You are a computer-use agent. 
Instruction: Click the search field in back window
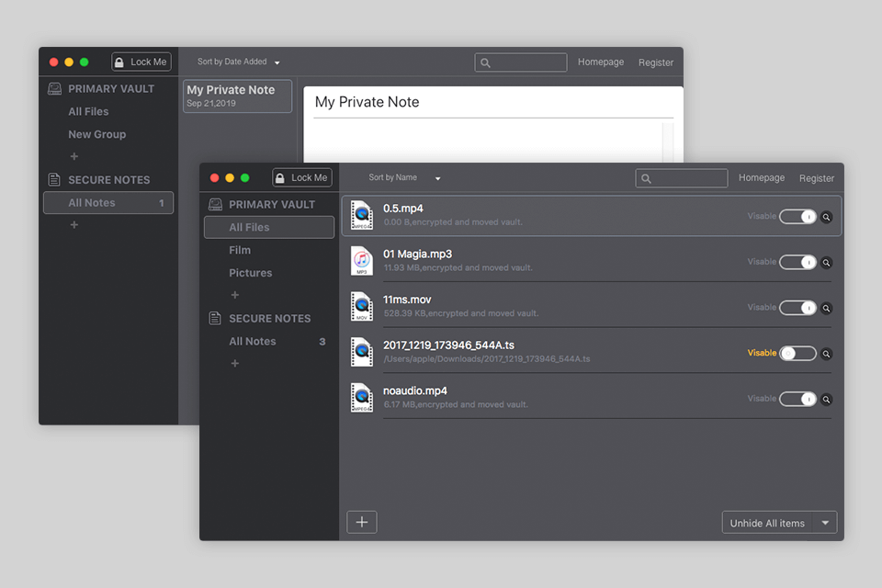point(520,62)
